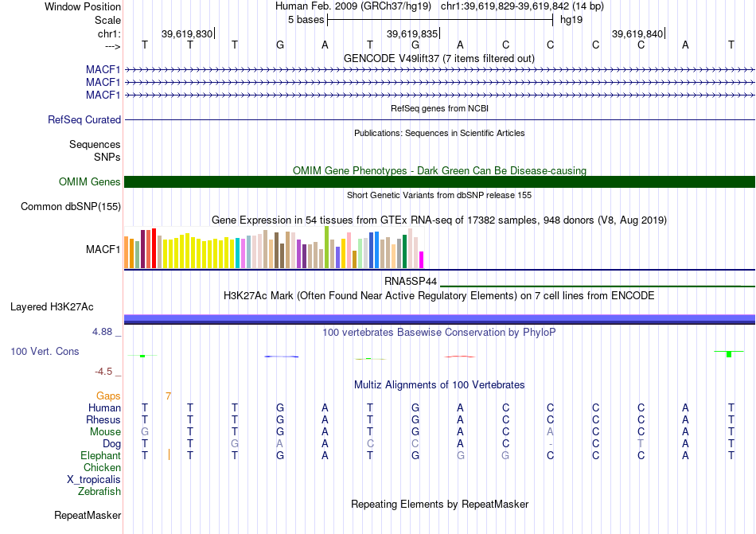Click the orange insertion marker in Elephant row

[169, 454]
